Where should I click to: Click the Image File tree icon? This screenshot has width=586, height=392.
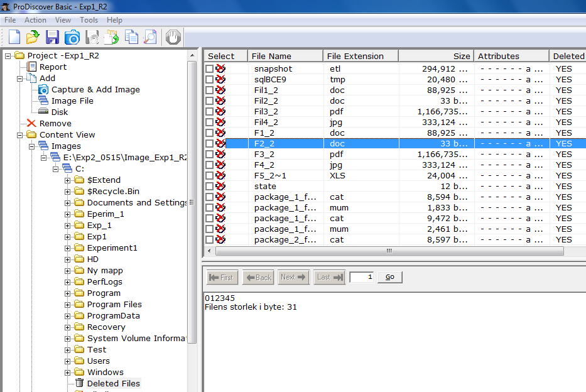coord(43,101)
